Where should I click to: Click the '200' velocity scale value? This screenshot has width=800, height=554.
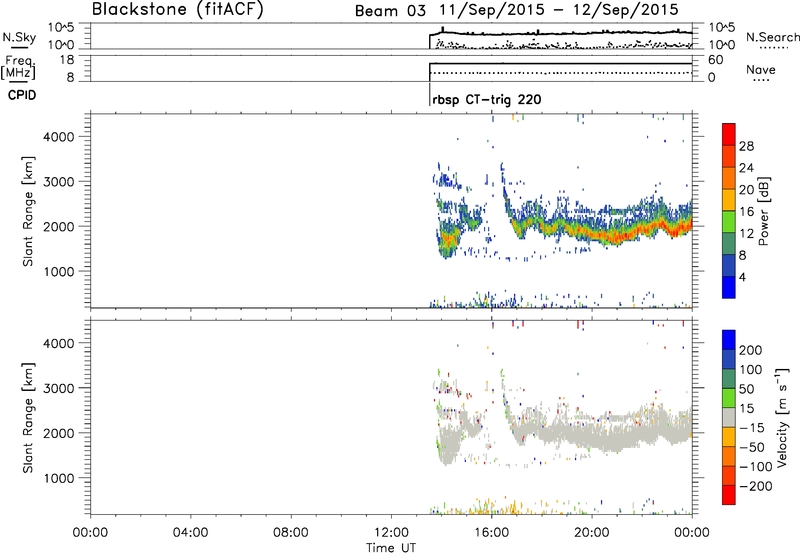[751, 350]
